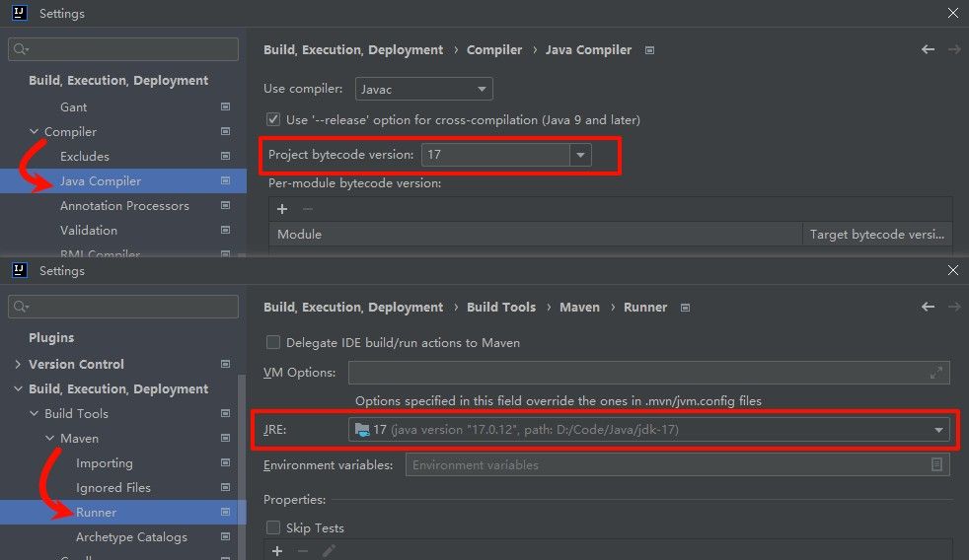Add a Maven property
Screen dimensions: 969x560
coord(277,551)
